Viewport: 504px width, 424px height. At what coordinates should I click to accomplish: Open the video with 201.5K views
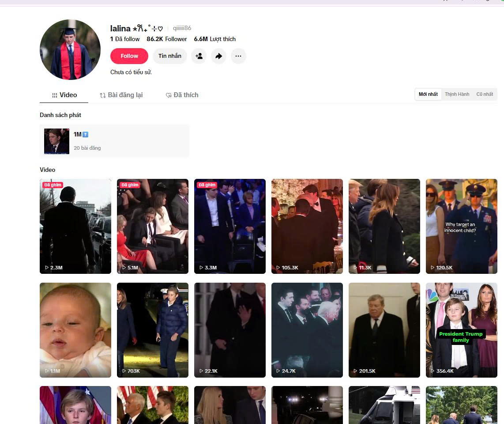pyautogui.click(x=384, y=330)
